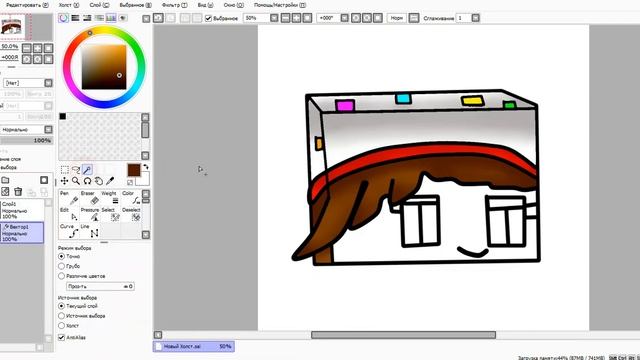Click the brown foreground color swatch
Screen dimensions: 640x360
134,170
